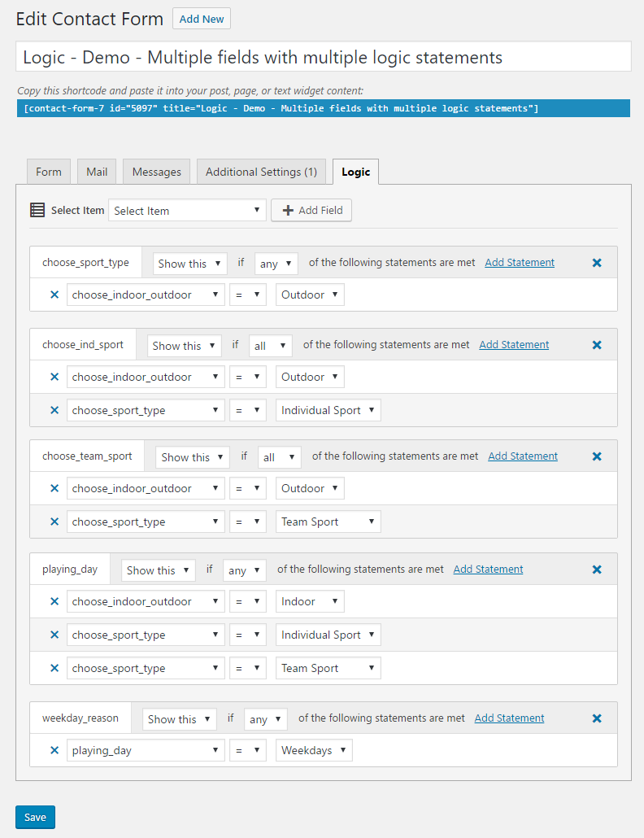Click the Save button

[x=35, y=817]
